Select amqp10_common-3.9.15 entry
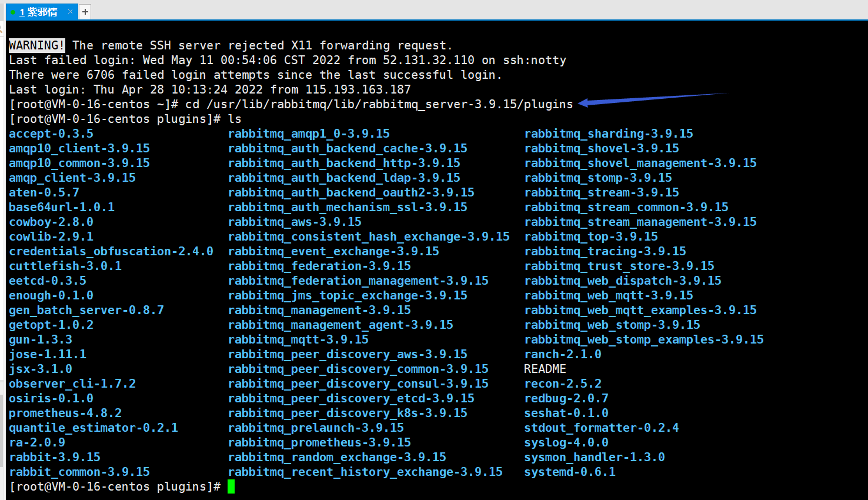This screenshot has width=868, height=500. 79,163
